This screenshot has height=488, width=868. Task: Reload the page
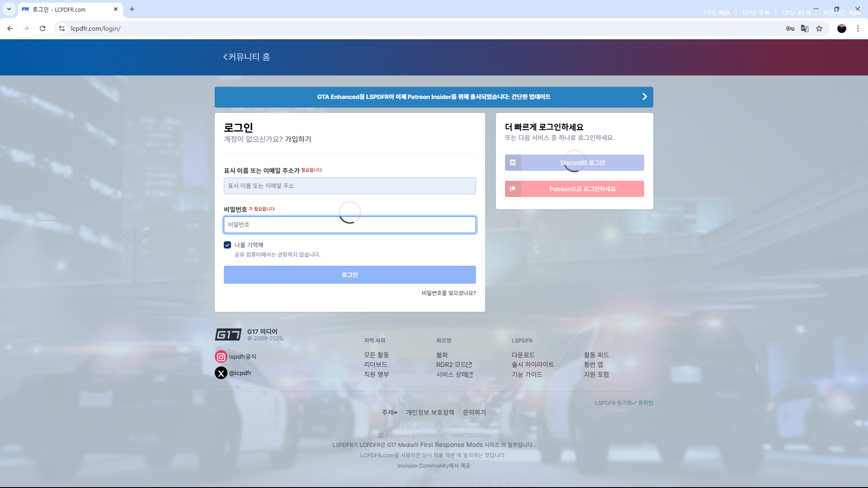coord(42,28)
